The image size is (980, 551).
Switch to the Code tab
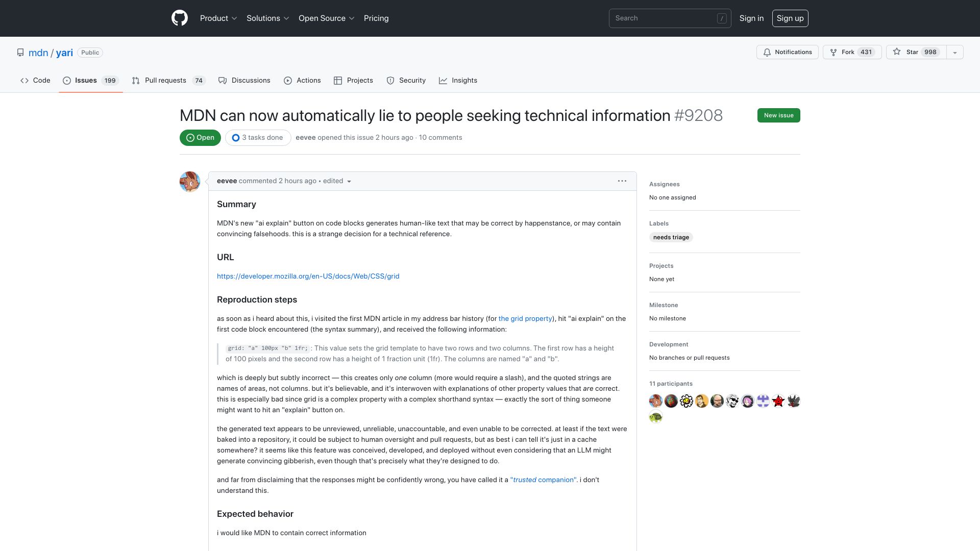click(x=35, y=81)
